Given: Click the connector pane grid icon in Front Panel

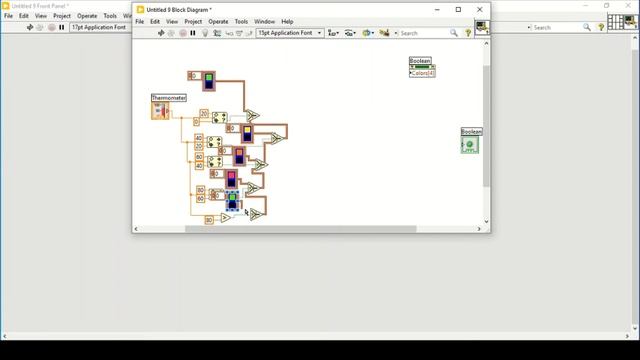Looking at the screenshot, I should [615, 22].
